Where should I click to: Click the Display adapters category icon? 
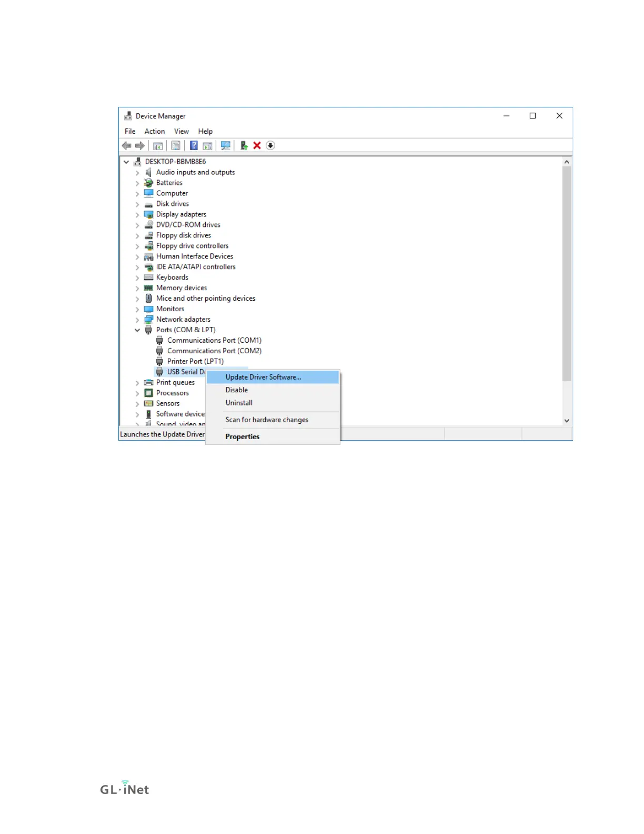(149, 214)
